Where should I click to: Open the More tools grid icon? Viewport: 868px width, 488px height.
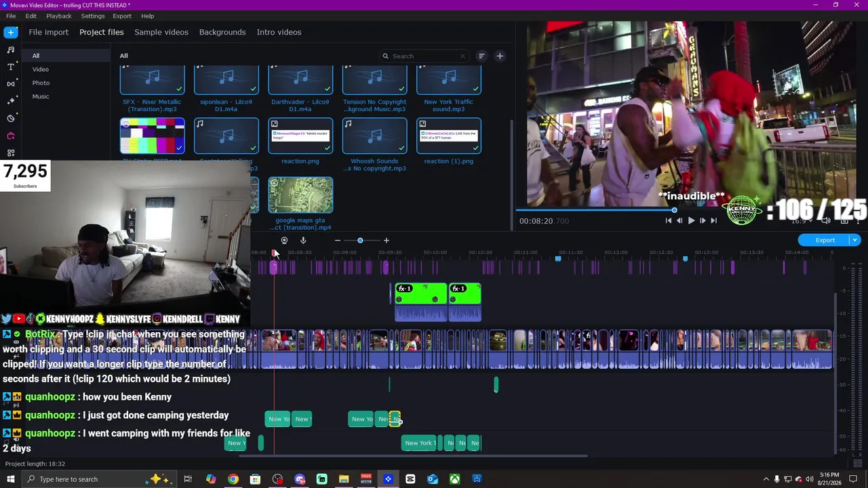[11, 152]
